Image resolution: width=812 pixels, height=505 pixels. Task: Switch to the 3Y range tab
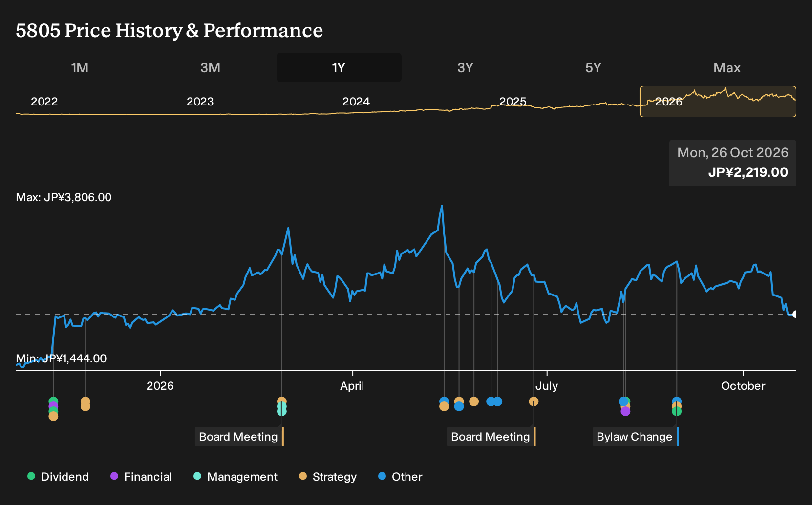coord(465,67)
